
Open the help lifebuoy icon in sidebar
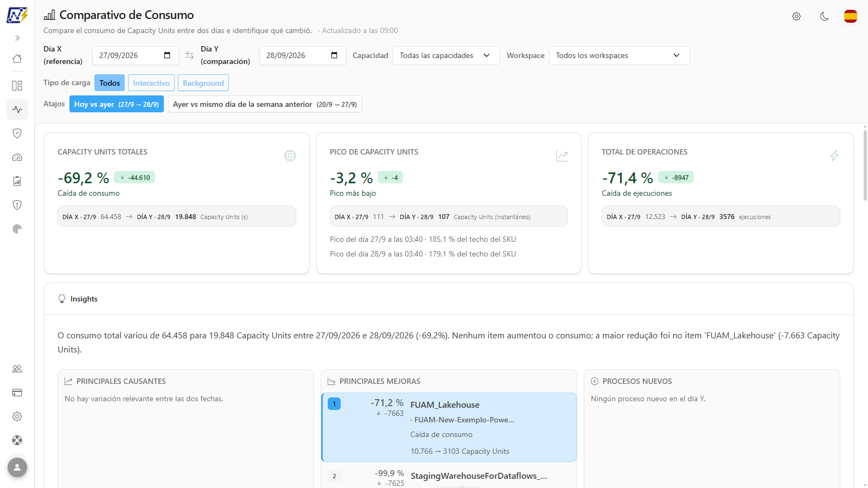[x=17, y=440]
